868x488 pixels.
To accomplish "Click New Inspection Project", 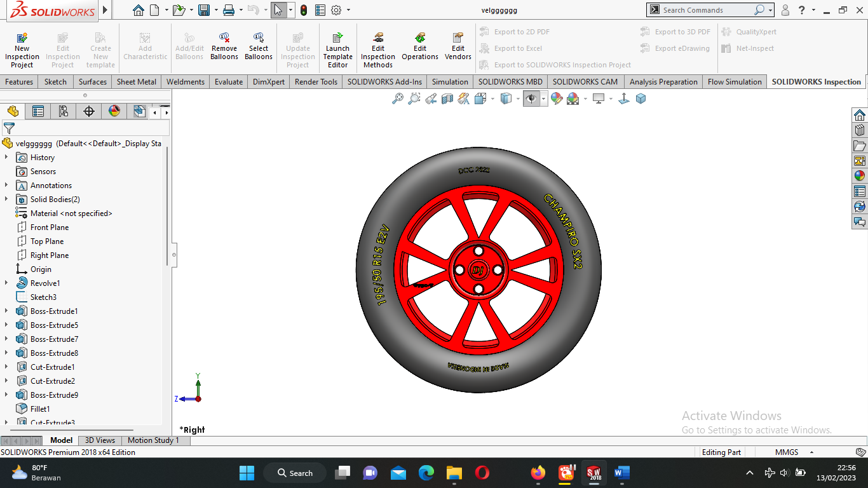I will pos(22,50).
